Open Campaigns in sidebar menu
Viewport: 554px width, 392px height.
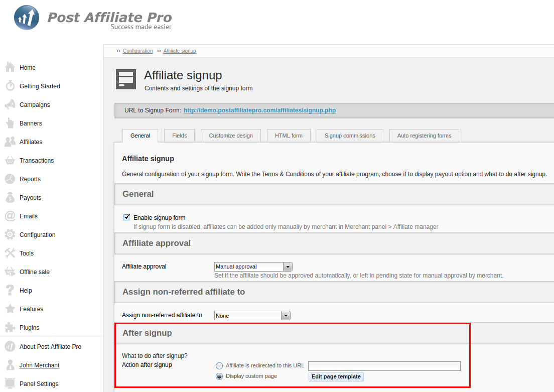(x=35, y=104)
